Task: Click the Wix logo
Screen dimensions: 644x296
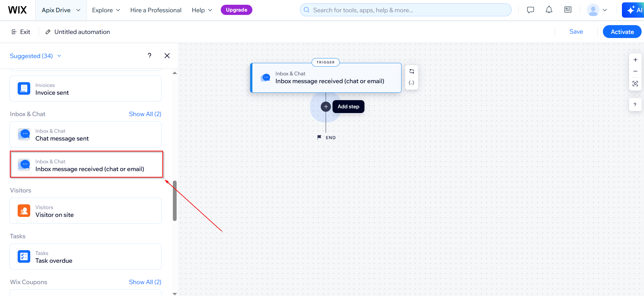Action: pyautogui.click(x=17, y=10)
